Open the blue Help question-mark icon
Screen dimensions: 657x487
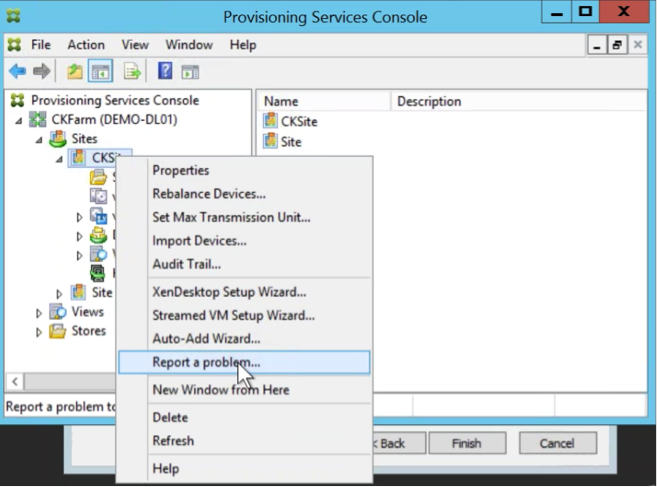[x=165, y=71]
